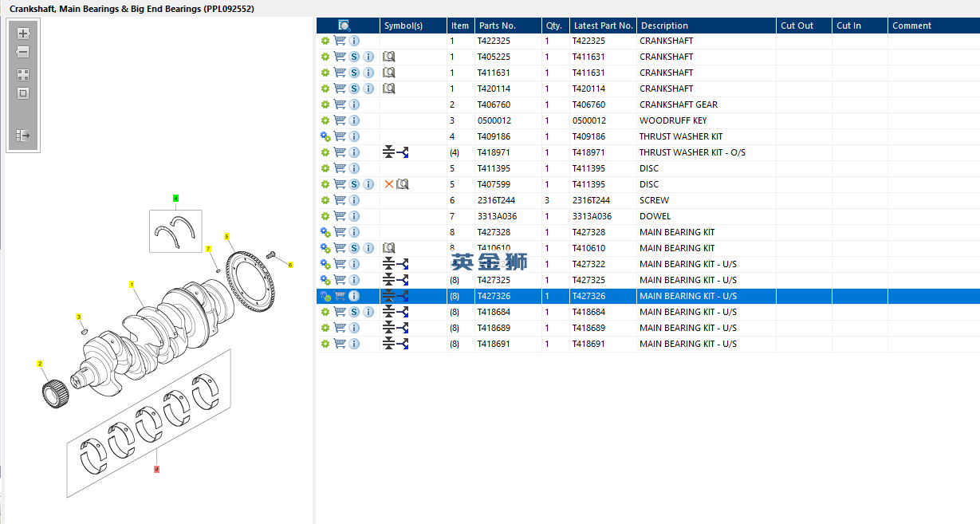
Task: Open the book-magnifier symbol on T420114 row
Action: [x=389, y=89]
